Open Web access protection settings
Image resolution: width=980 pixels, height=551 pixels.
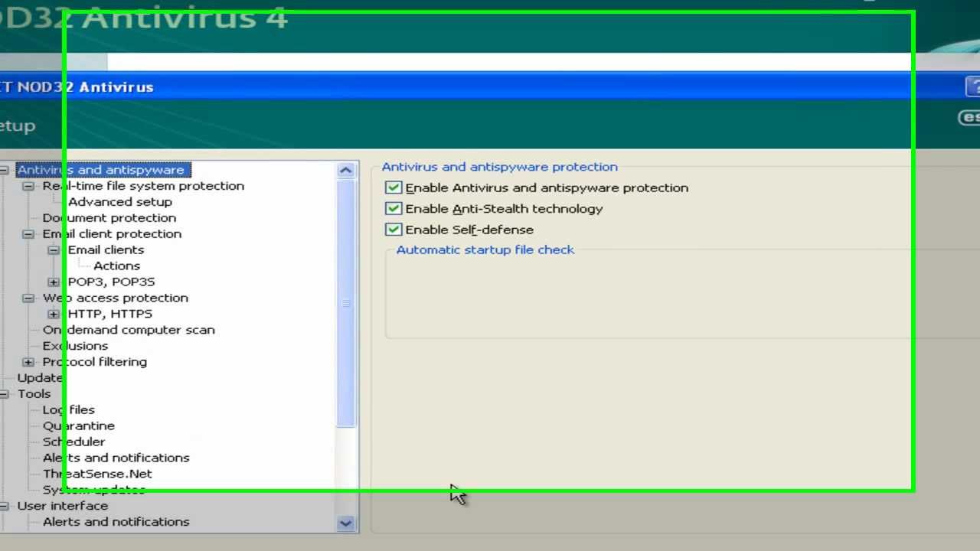click(x=115, y=298)
